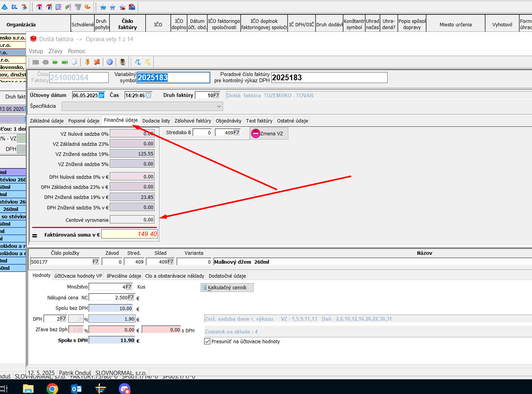Open the Zľavy menu
The image size is (532, 394).
tap(55, 51)
